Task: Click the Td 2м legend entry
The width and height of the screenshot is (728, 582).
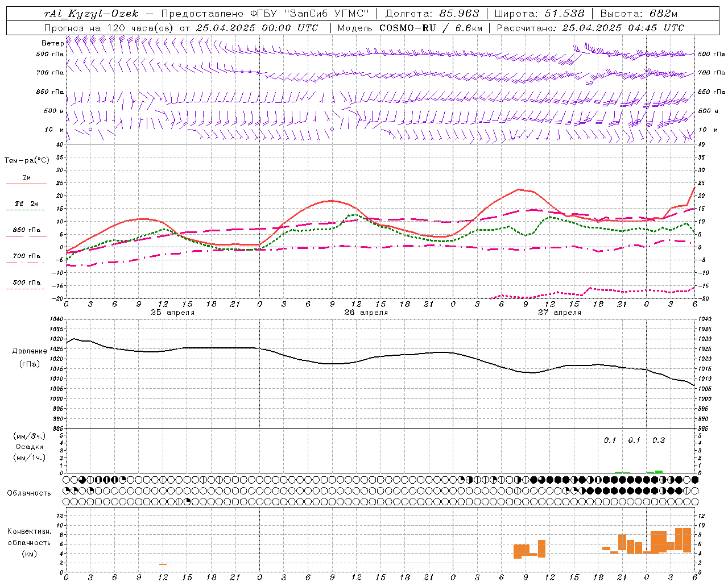Action: [x=26, y=203]
